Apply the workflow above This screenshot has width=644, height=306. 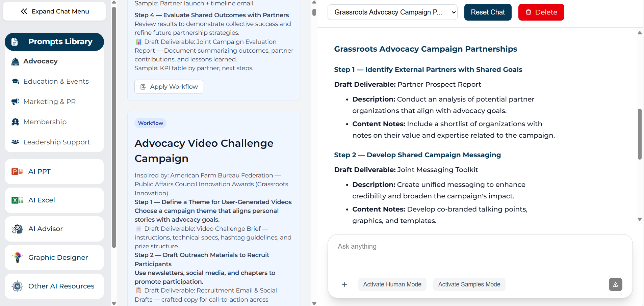169,87
